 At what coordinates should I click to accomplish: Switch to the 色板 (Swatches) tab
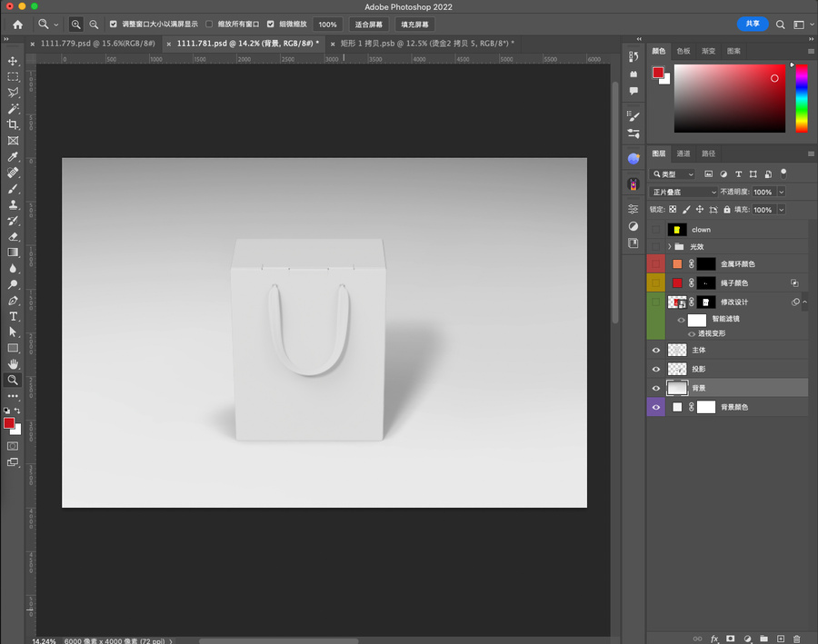click(683, 51)
